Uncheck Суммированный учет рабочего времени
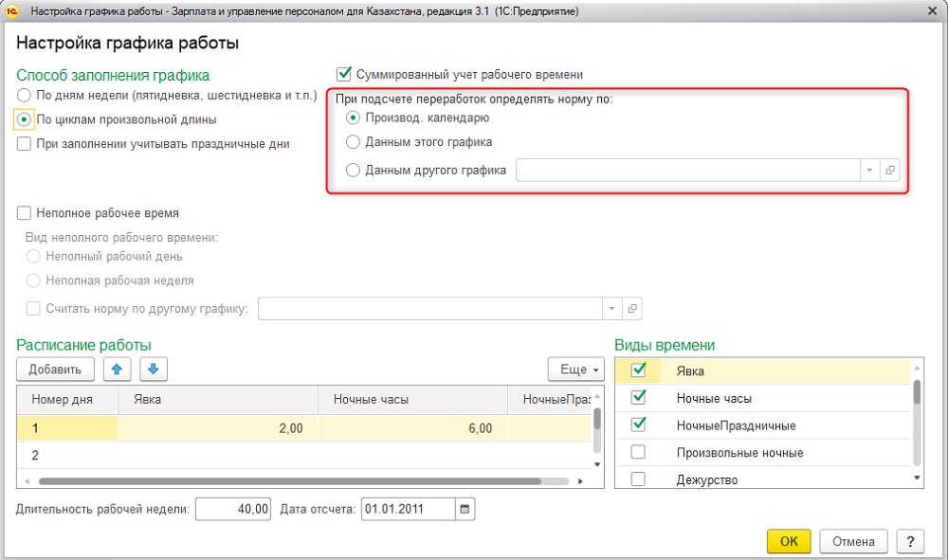The image size is (948, 560). [344, 74]
